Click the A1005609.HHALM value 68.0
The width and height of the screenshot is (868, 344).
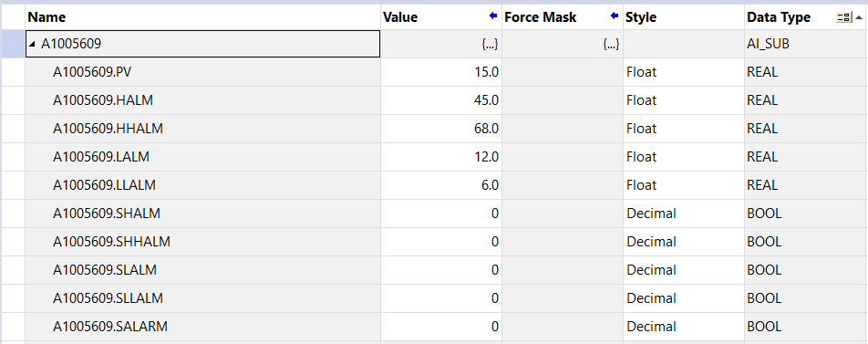click(441, 129)
